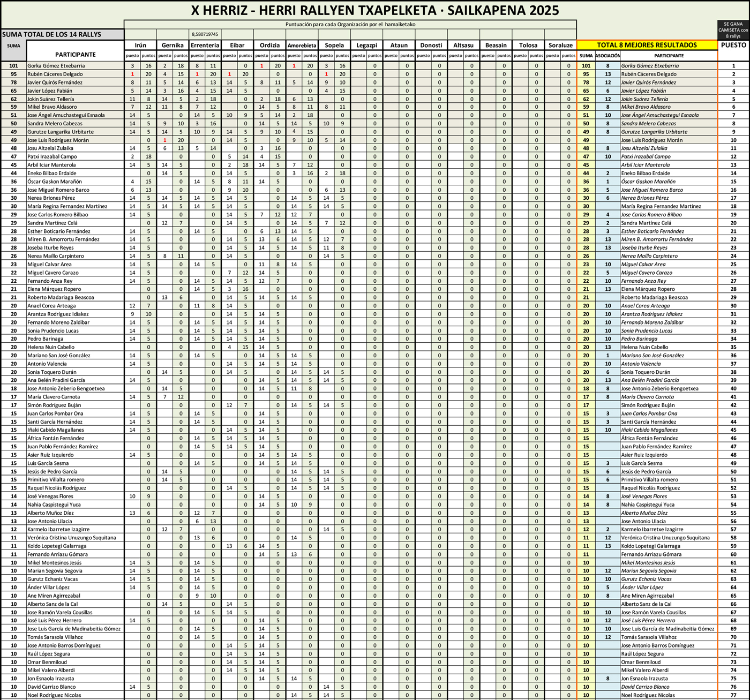The width and height of the screenshot is (750, 700).
Task: Select the Eibar column header
Action: pyautogui.click(x=237, y=45)
